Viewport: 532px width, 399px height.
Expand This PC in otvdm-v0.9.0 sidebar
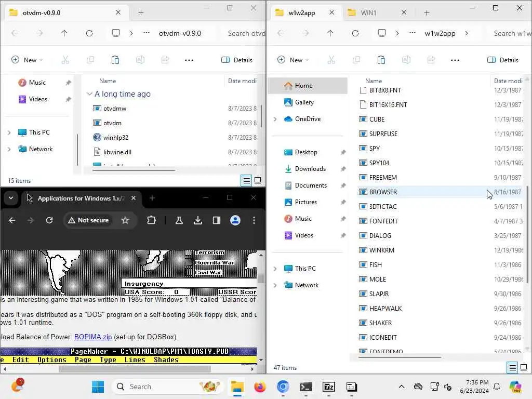point(9,132)
